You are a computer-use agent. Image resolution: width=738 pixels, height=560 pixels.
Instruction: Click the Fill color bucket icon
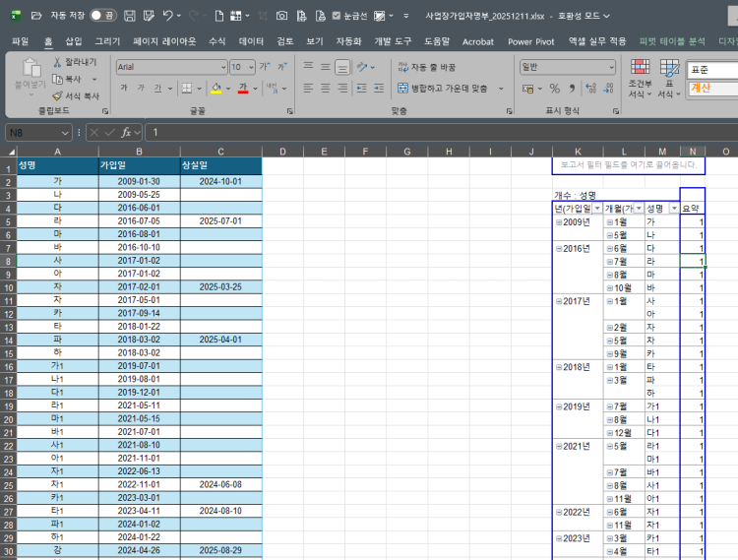click(216, 88)
